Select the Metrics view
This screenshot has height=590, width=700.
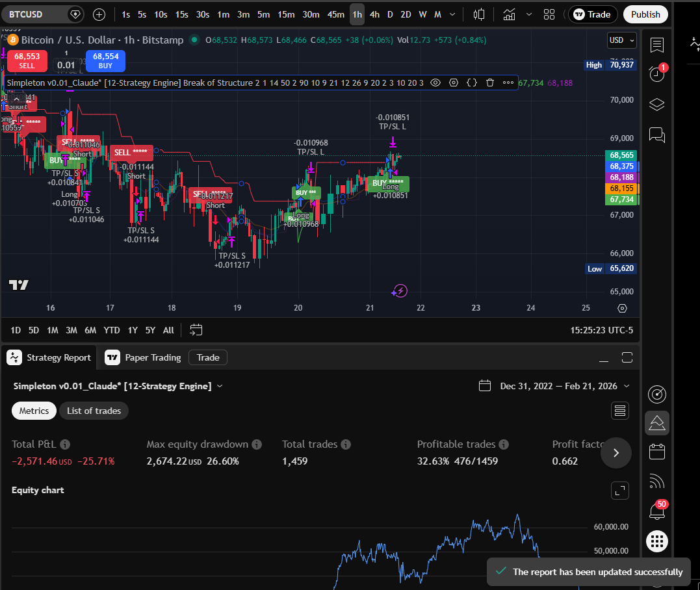tap(34, 411)
